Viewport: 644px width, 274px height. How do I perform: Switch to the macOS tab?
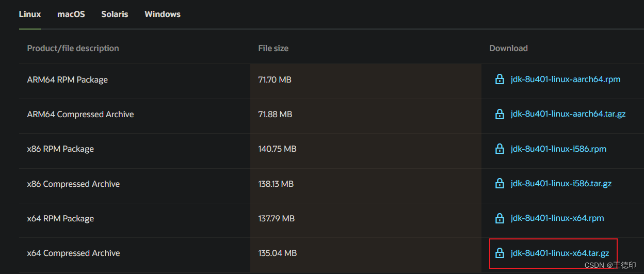(x=71, y=14)
